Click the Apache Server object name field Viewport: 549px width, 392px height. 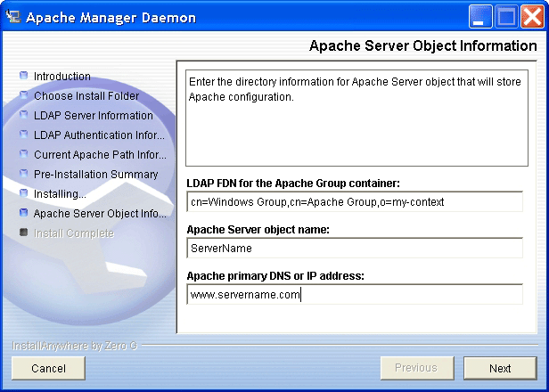tap(355, 248)
